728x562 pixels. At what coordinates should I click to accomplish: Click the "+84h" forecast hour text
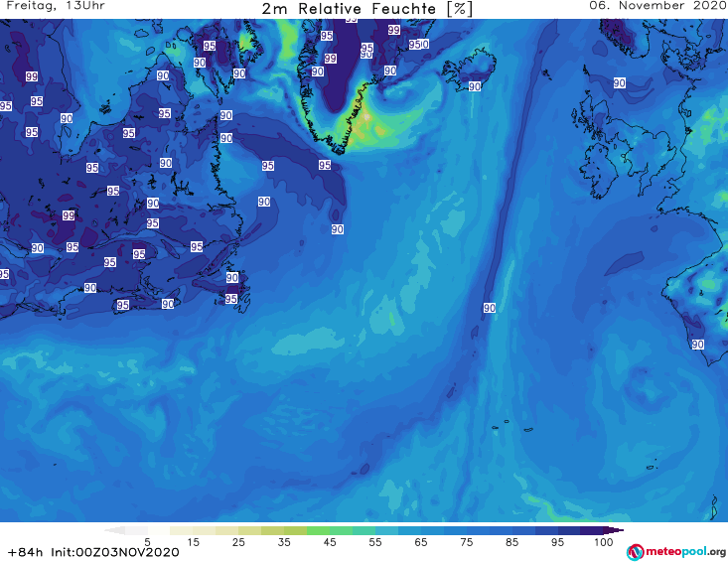(x=25, y=552)
